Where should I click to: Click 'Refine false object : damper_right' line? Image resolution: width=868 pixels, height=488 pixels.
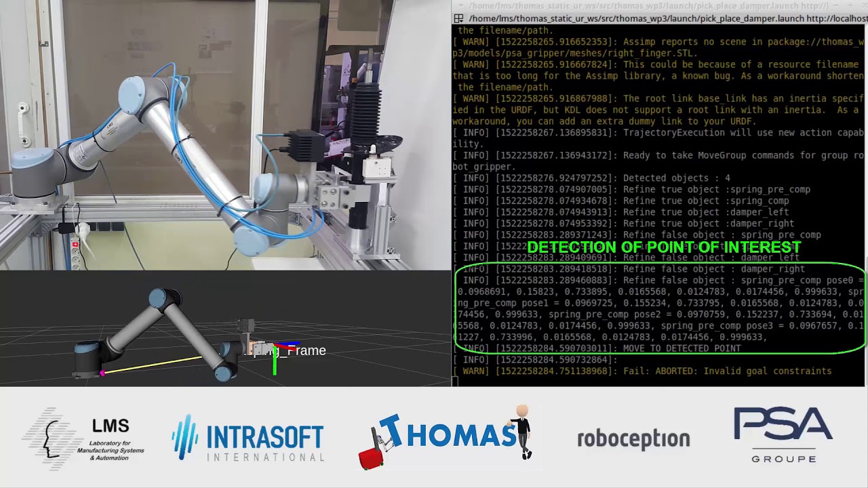pyautogui.click(x=629, y=269)
